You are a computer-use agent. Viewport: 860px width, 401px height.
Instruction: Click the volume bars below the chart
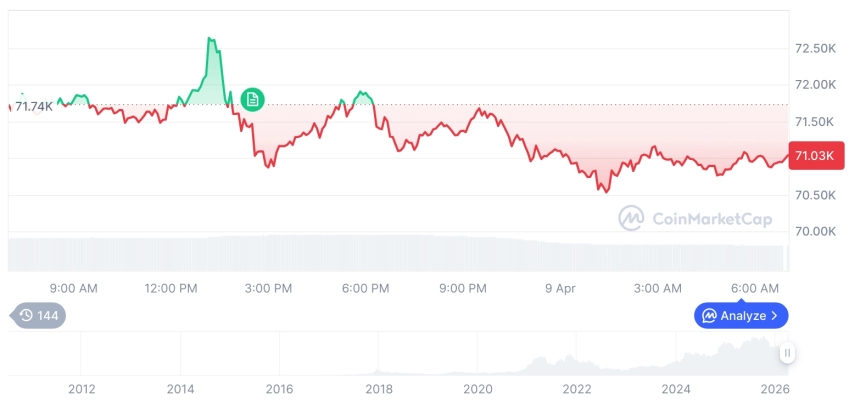(400, 254)
